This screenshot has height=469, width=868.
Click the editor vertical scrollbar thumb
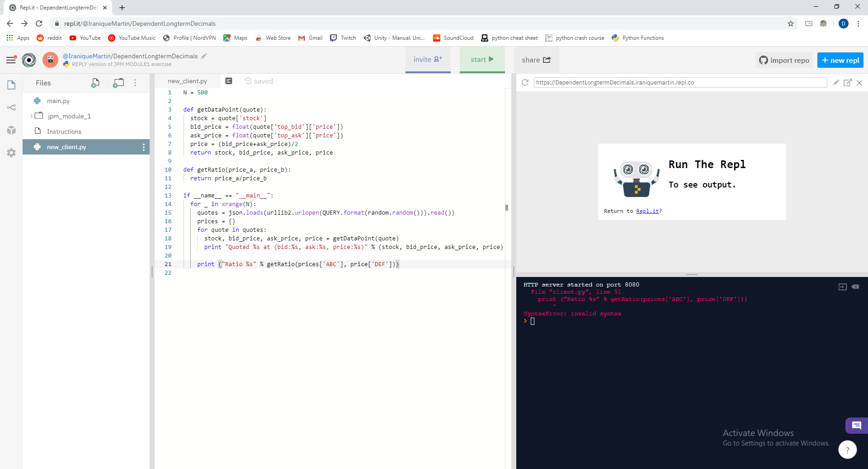point(507,208)
